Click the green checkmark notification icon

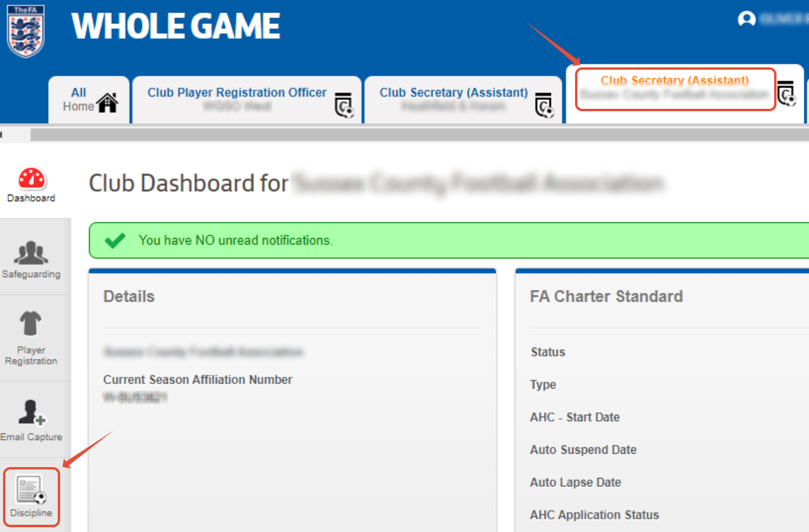115,240
